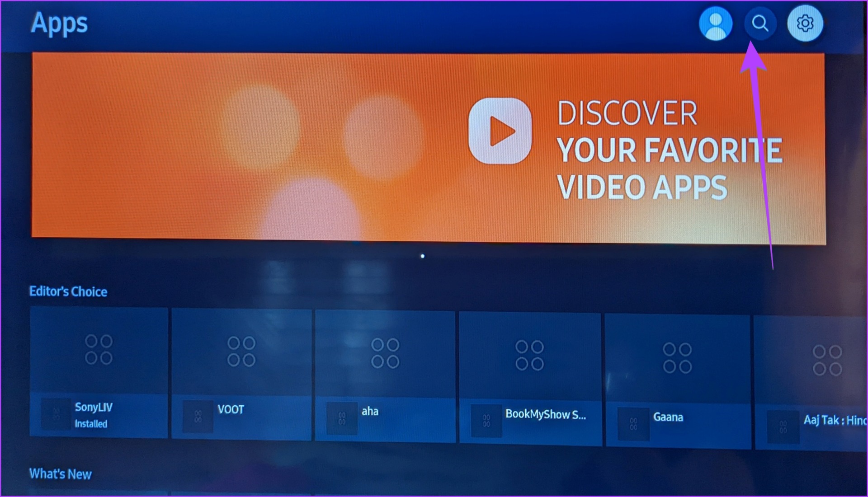
Task: Click the Editor's Choice section heading
Action: coord(68,291)
